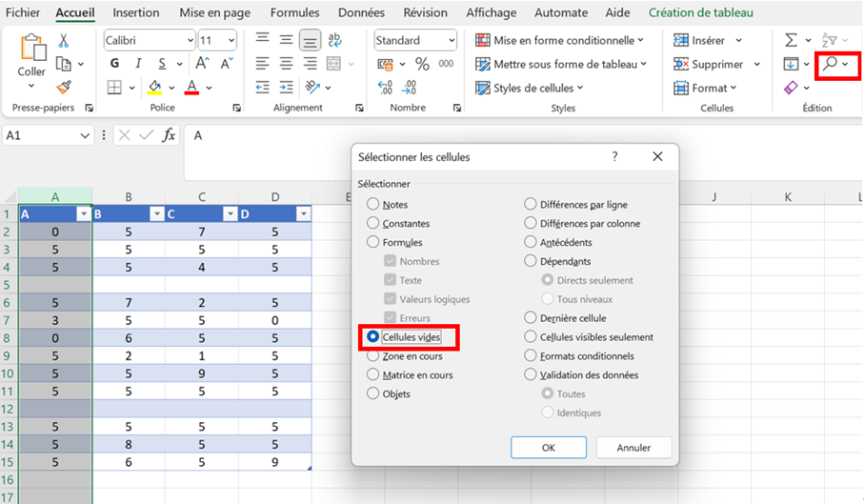This screenshot has width=864, height=504.
Task: Add a decimal place
Action: 385,87
